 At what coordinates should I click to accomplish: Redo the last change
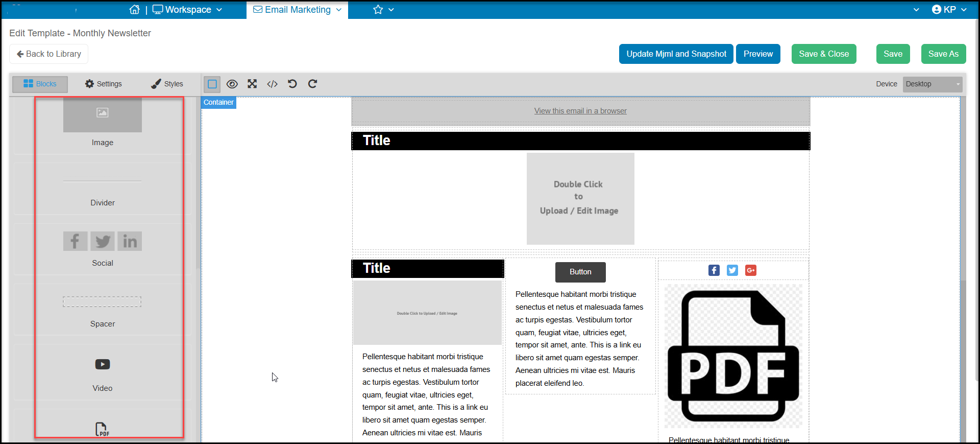[312, 84]
